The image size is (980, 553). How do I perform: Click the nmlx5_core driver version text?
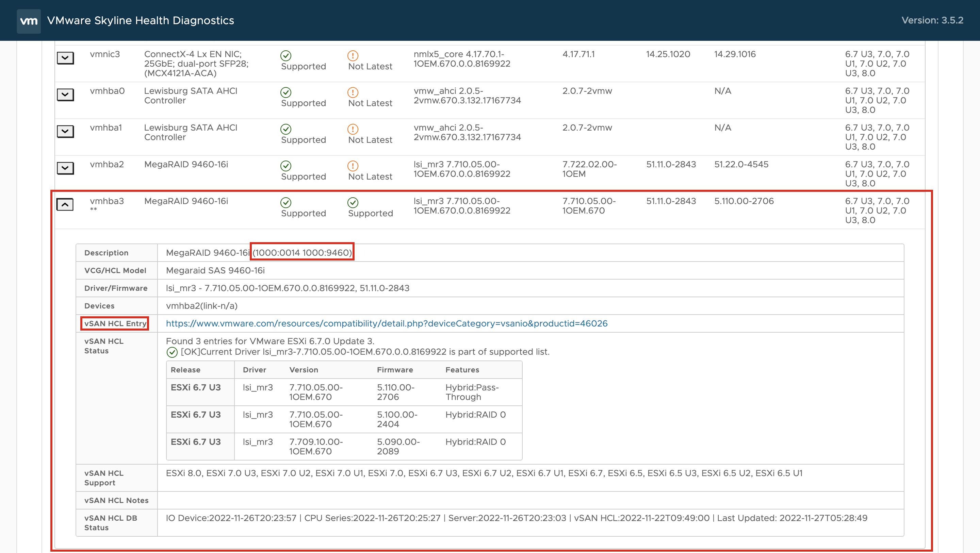point(462,59)
